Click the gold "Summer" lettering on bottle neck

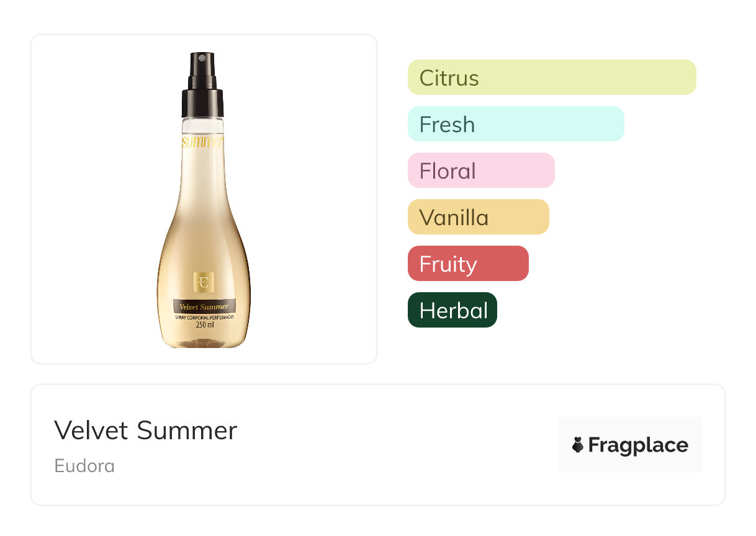(x=202, y=143)
